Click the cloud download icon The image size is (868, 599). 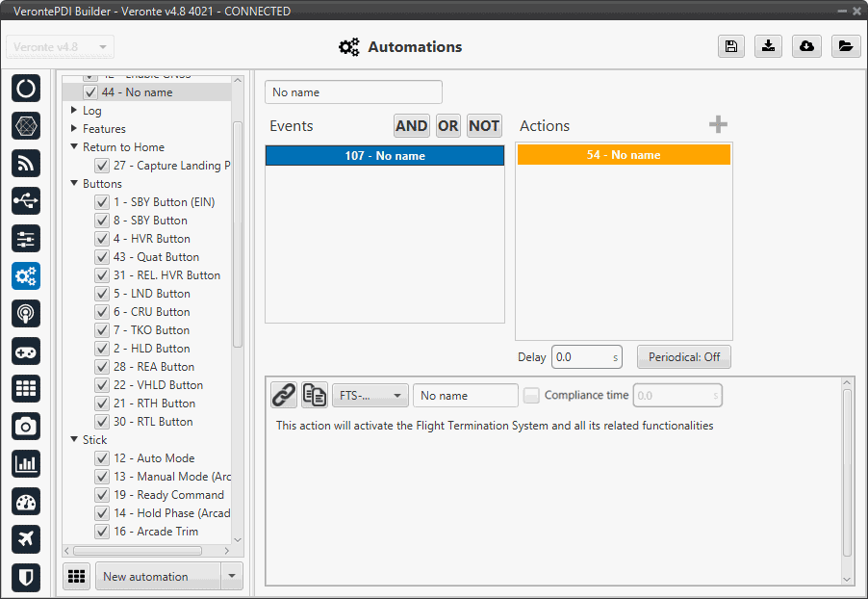click(806, 46)
